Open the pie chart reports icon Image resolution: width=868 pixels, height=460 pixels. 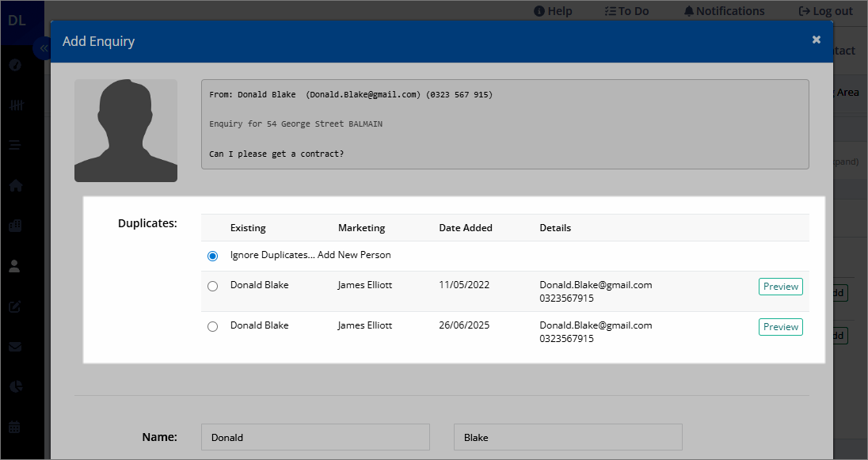(16, 386)
